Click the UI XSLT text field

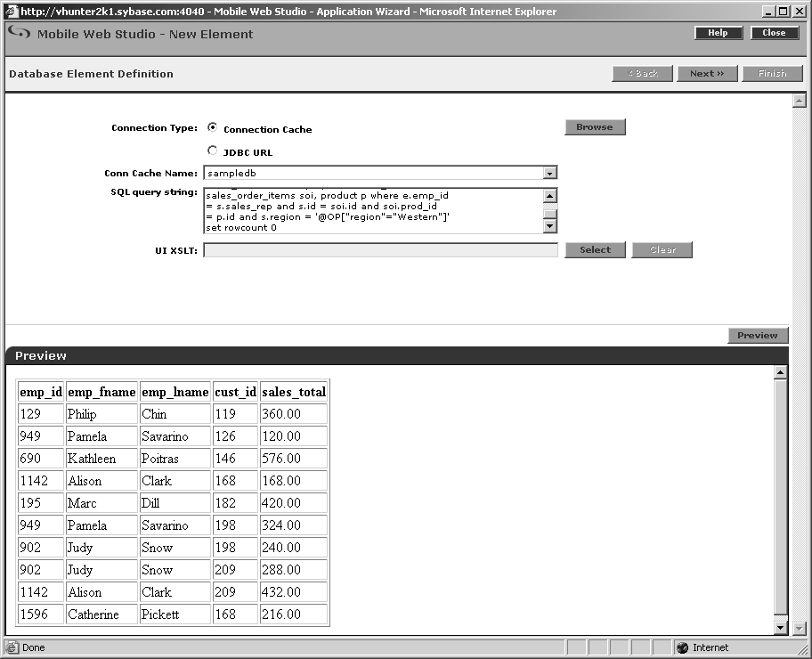381,251
